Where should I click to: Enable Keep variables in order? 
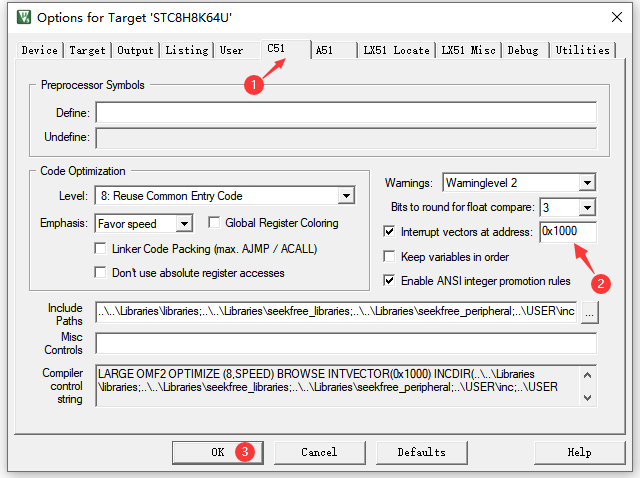click(x=390, y=256)
